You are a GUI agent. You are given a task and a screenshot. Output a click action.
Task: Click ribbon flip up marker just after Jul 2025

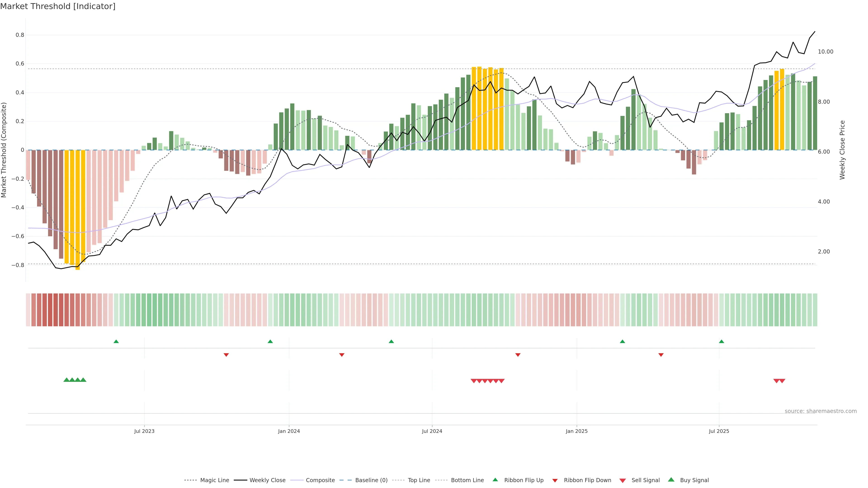click(722, 342)
